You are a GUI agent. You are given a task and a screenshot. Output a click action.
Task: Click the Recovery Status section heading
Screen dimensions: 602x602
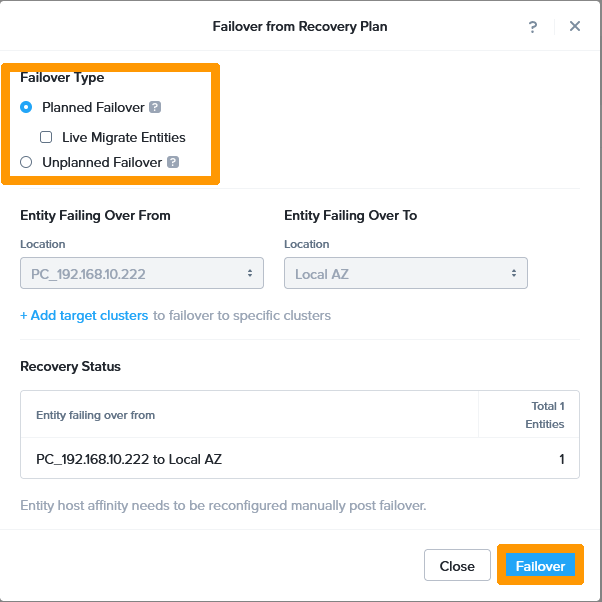pyautogui.click(x=70, y=366)
